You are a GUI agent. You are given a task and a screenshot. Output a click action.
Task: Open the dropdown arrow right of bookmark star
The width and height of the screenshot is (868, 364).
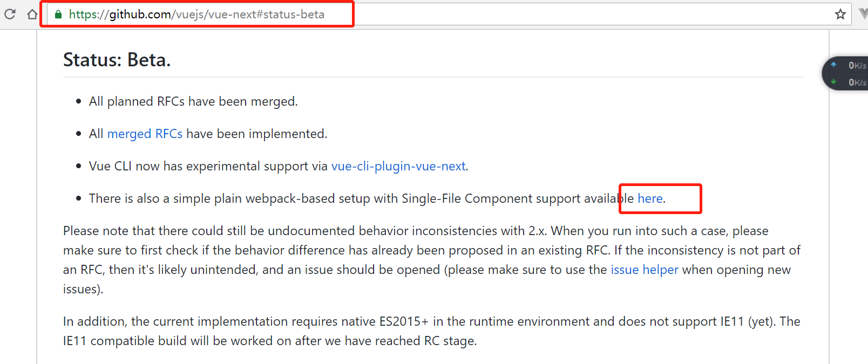[863, 14]
